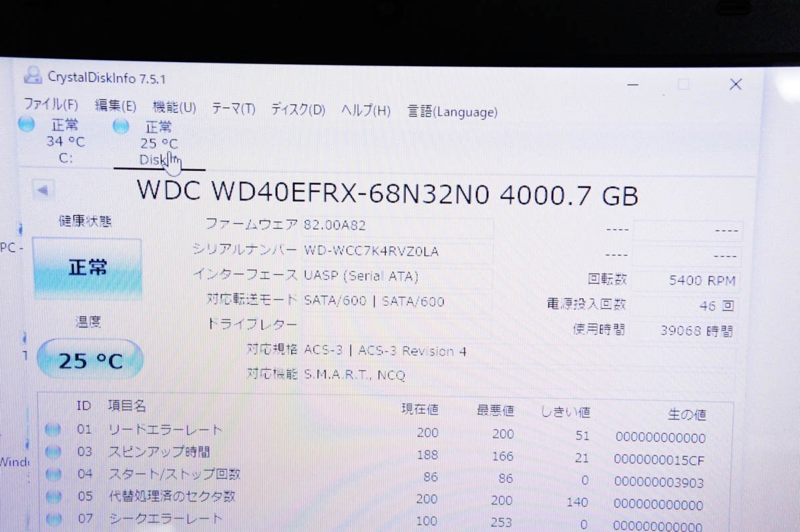Click the previous disk arrow button
Image resolution: width=800 pixels, height=532 pixels.
pyautogui.click(x=43, y=190)
